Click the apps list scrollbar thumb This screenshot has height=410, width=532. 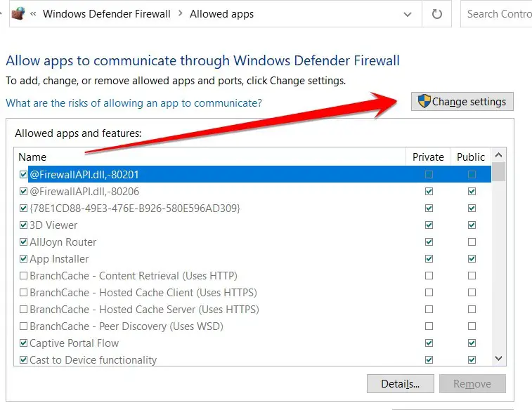click(498, 172)
